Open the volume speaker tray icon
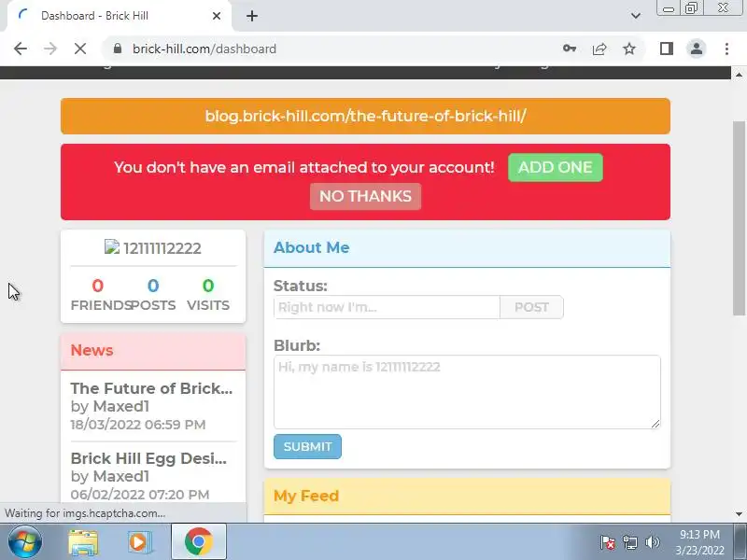The height and width of the screenshot is (560, 747). [652, 542]
